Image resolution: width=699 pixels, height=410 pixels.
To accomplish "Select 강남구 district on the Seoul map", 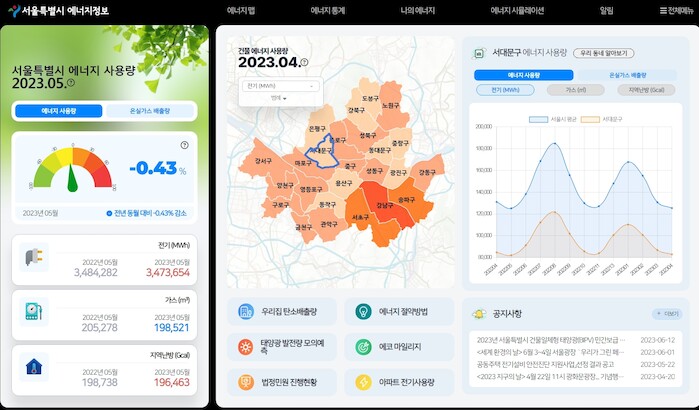I will [383, 206].
